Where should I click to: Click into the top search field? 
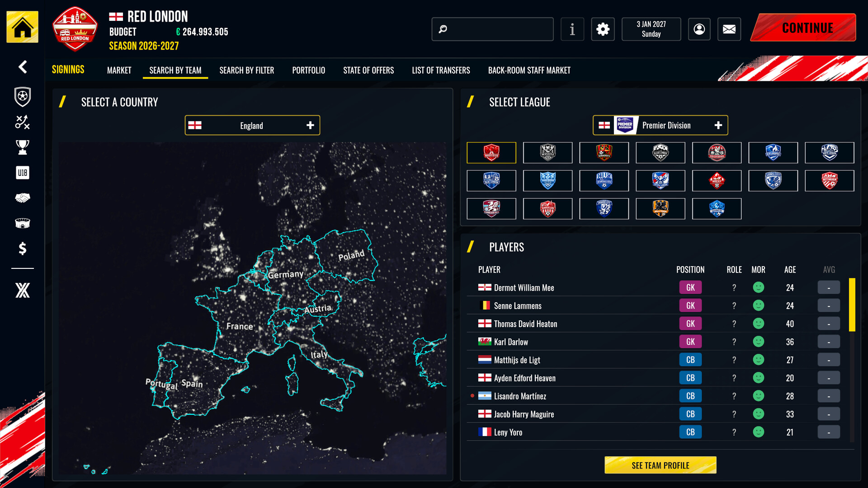point(492,29)
